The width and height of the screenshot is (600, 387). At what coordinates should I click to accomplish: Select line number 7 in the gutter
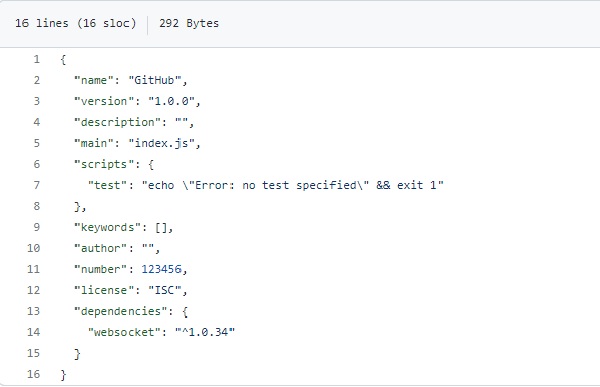point(36,185)
